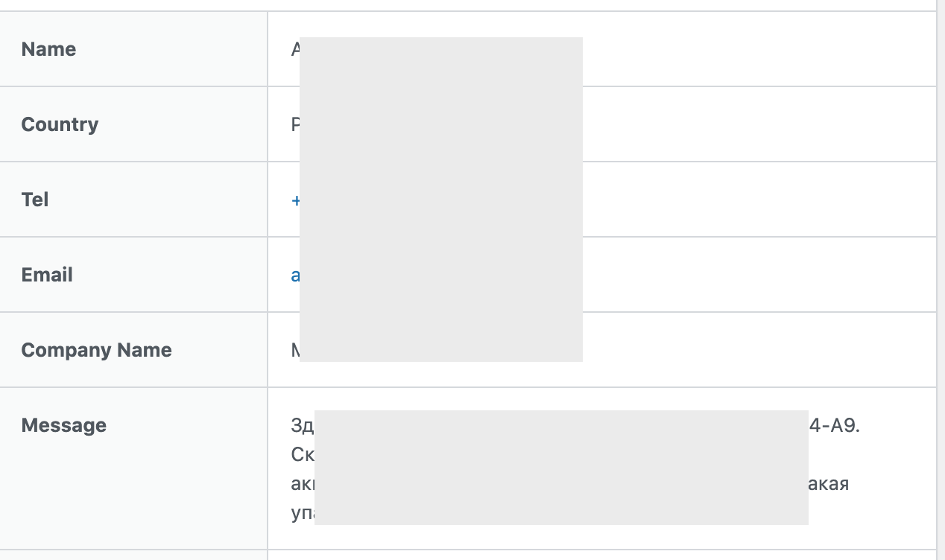Click the Company Name value starting with M

coord(295,351)
